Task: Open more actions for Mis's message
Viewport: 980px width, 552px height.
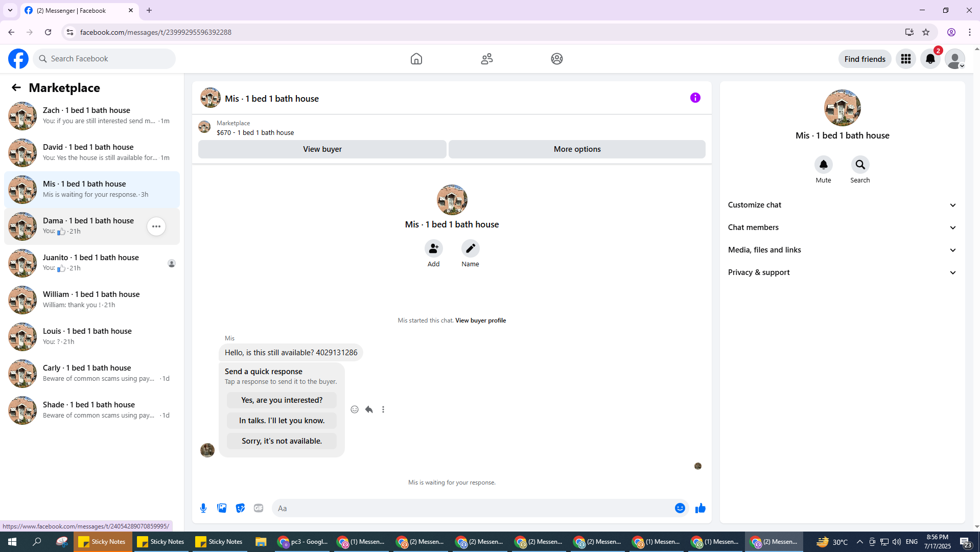Action: click(x=383, y=409)
